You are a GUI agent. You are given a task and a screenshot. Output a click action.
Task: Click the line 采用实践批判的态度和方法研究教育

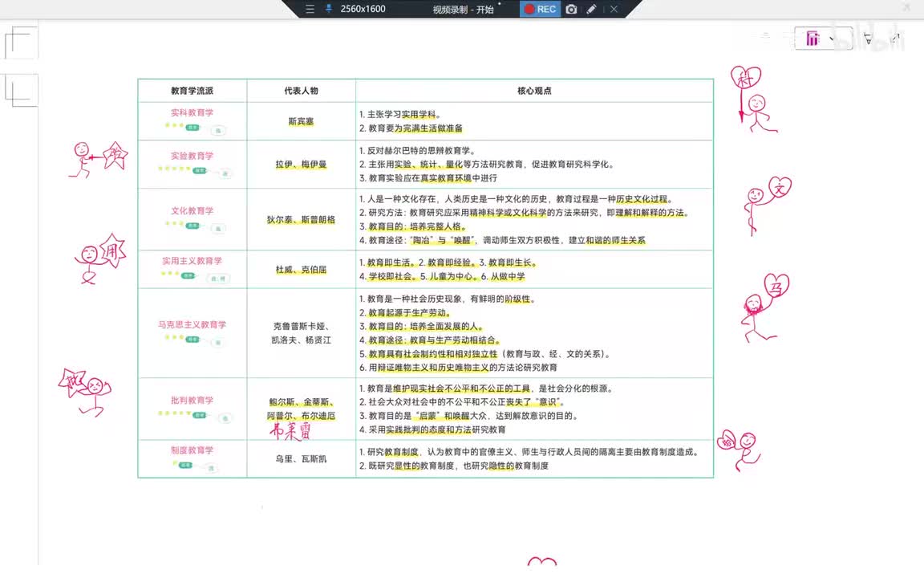[x=432, y=429]
